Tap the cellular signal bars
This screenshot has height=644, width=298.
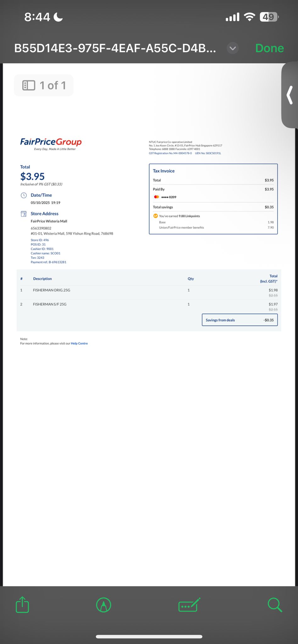tap(233, 17)
